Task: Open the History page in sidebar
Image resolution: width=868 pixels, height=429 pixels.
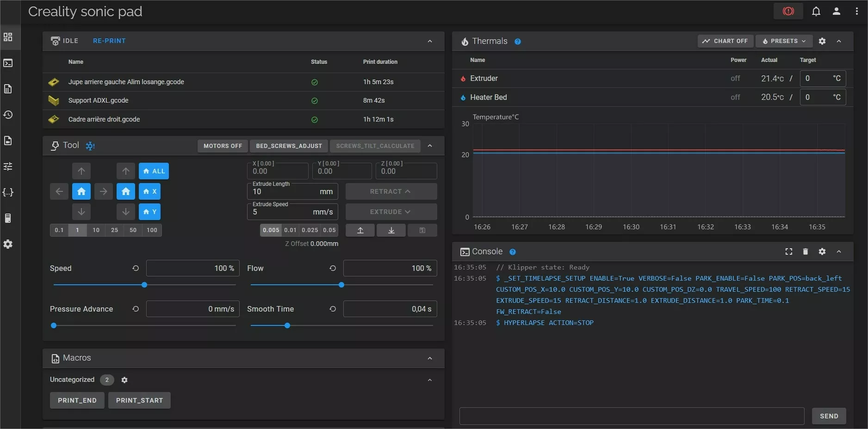Action: (x=8, y=115)
